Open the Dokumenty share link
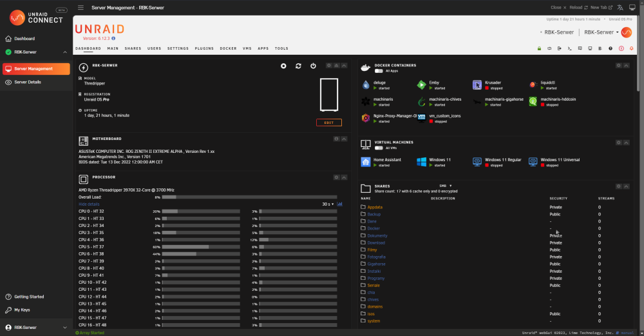This screenshot has width=644, height=336. point(377,235)
